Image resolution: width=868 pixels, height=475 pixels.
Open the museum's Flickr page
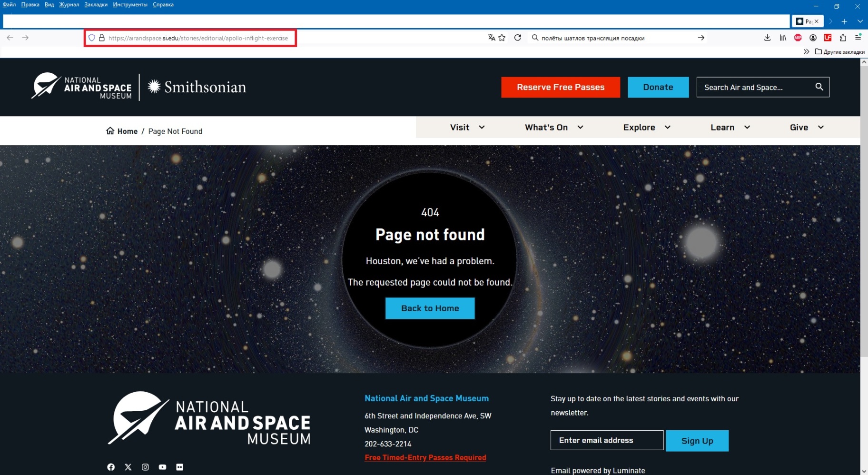coord(179,467)
